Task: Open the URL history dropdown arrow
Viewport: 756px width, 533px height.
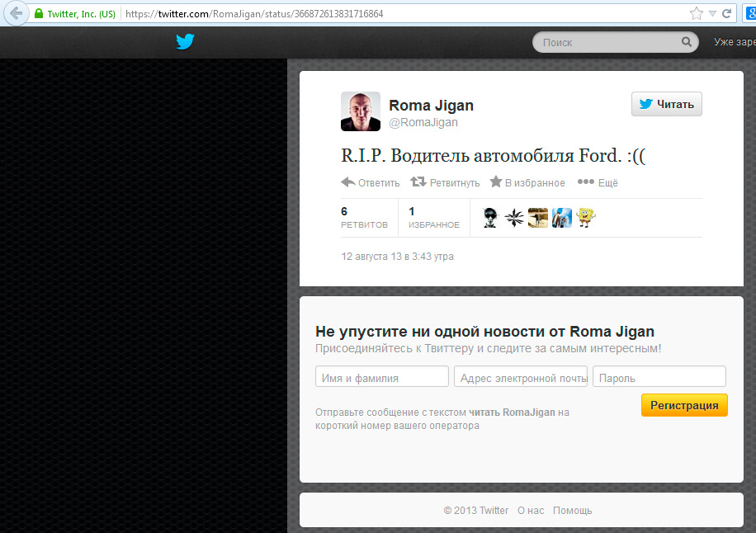Action: click(712, 14)
